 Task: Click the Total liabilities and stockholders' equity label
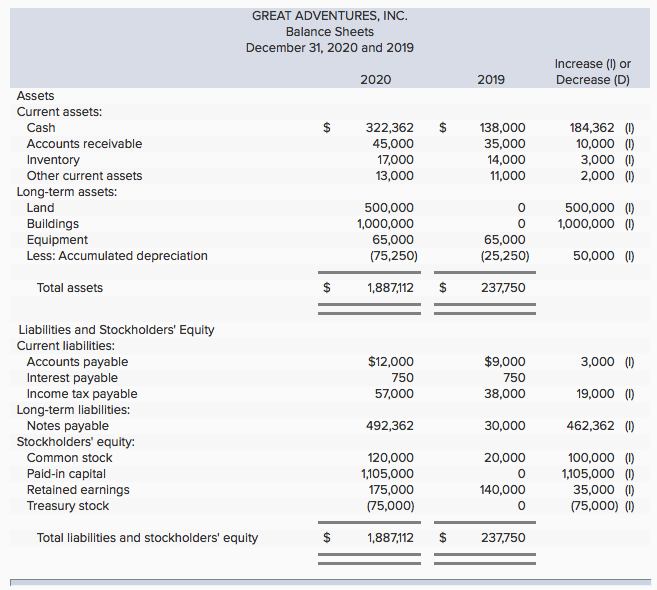pyautogui.click(x=147, y=538)
